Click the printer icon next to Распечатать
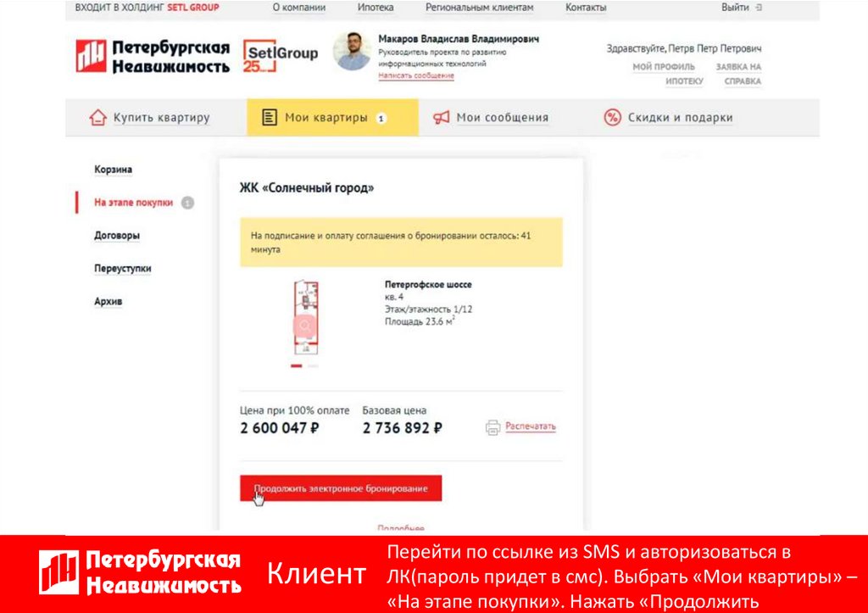The width and height of the screenshot is (868, 613). 492,427
